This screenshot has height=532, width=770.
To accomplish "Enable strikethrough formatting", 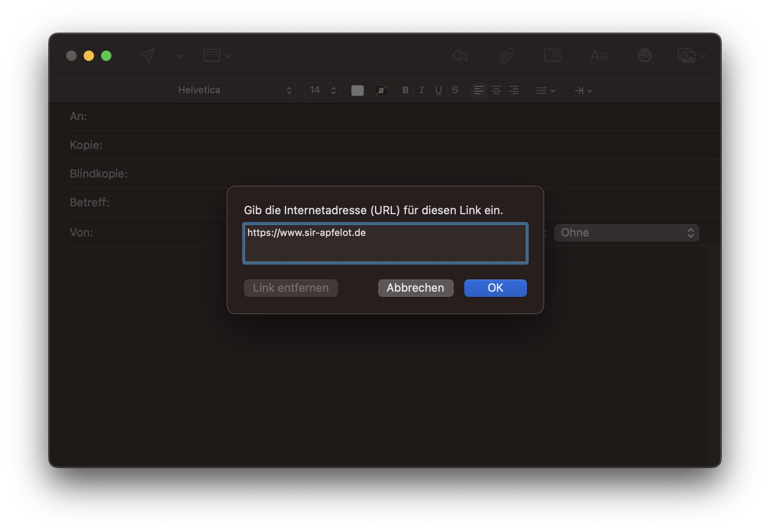I will [455, 90].
